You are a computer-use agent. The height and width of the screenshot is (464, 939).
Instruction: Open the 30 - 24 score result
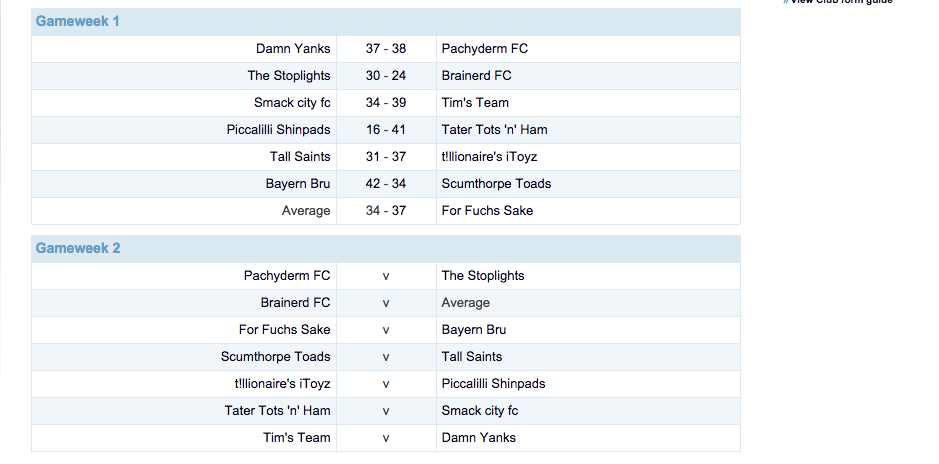pyautogui.click(x=386, y=76)
